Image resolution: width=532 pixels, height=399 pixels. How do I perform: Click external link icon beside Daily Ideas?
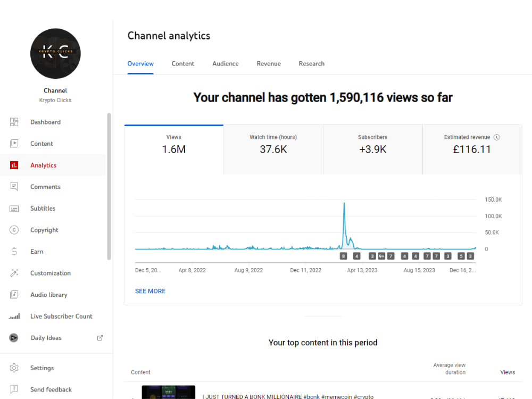pyautogui.click(x=100, y=338)
